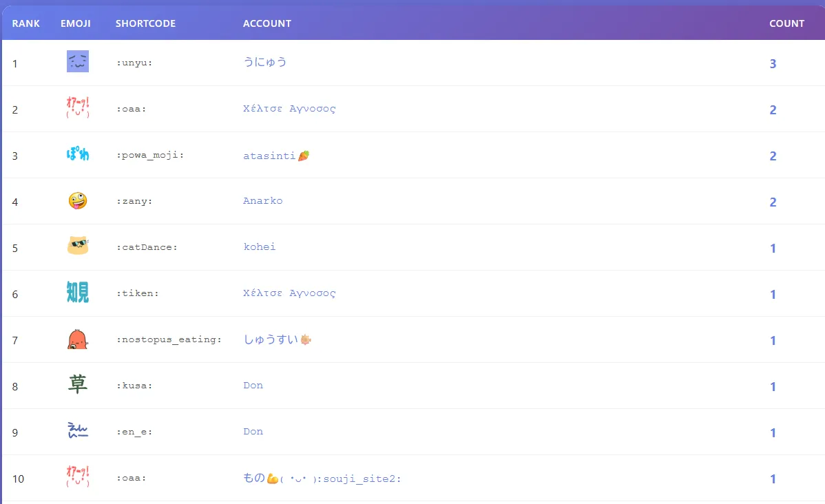Open the Don account link in the kusa row

coord(253,386)
